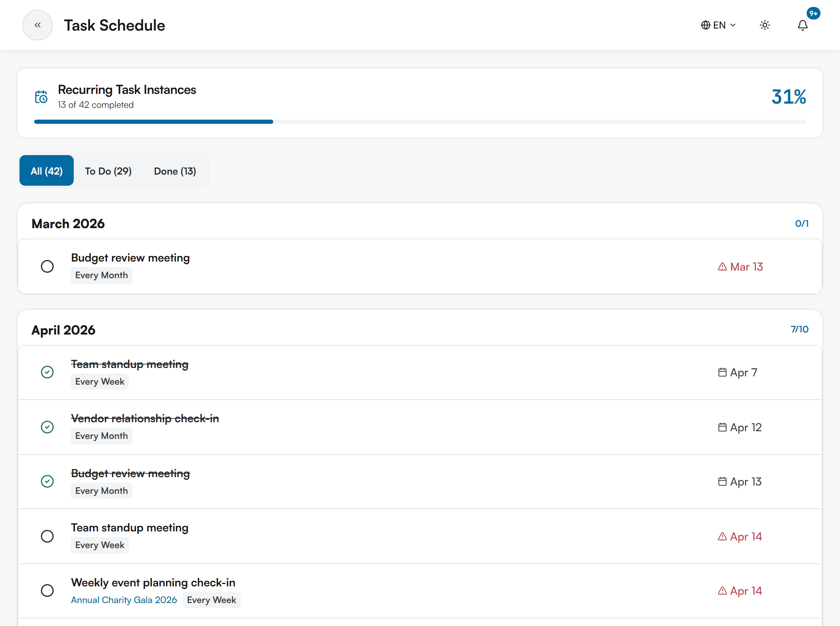
Task: Open Annual Charity Gala 2026 link
Action: click(124, 600)
